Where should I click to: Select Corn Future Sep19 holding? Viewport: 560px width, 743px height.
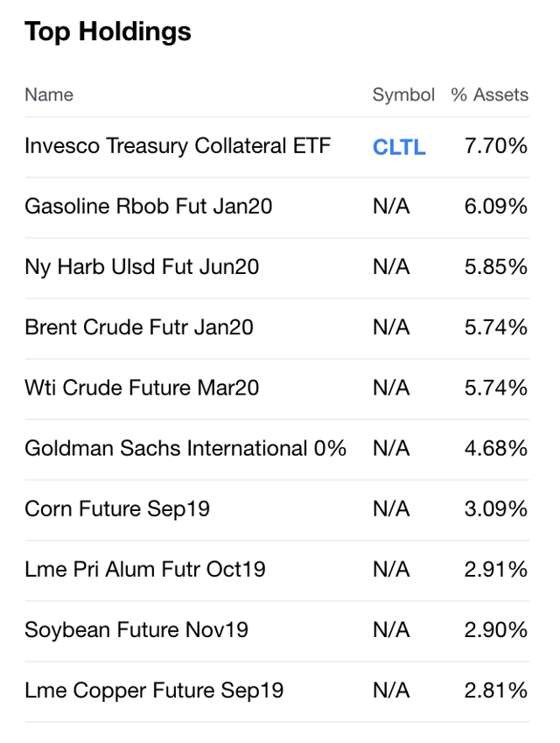coord(117,508)
